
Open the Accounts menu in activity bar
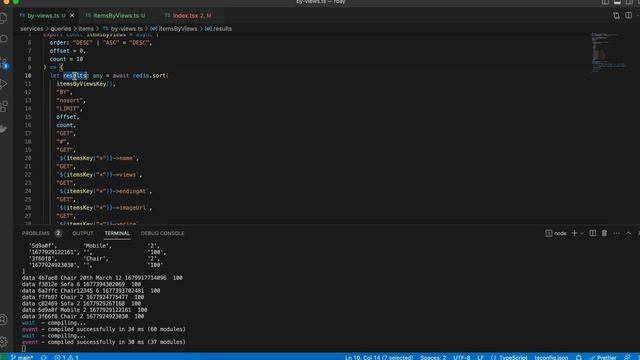pyautogui.click(x=4, y=320)
